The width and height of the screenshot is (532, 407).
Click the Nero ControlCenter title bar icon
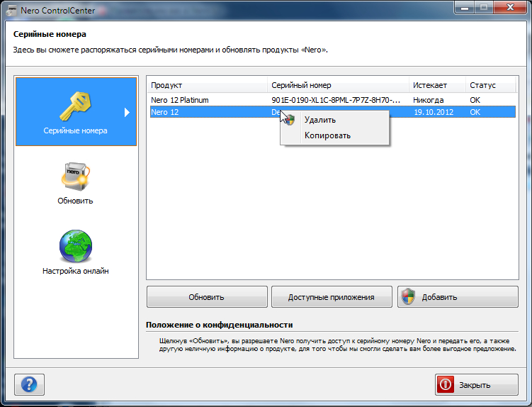tap(11, 11)
